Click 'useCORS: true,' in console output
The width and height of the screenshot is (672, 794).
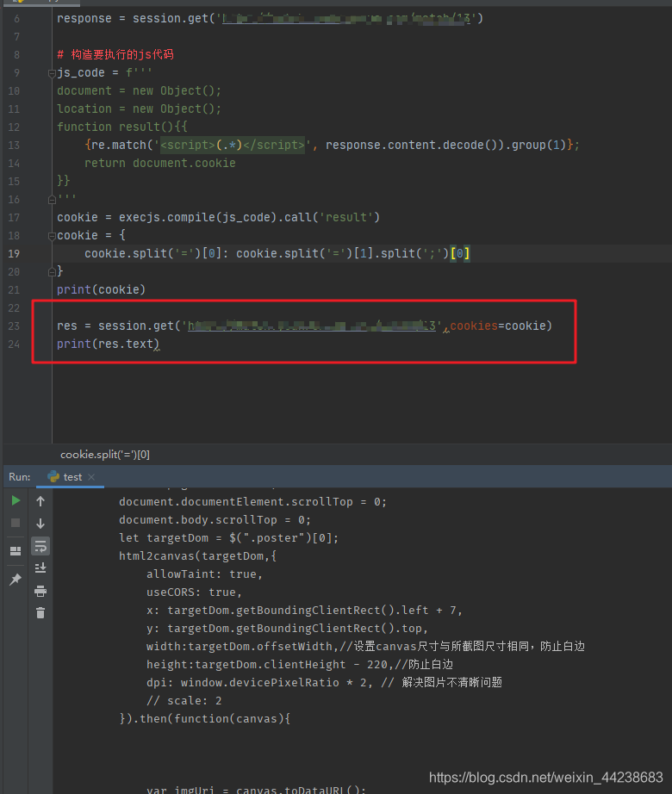point(195,592)
